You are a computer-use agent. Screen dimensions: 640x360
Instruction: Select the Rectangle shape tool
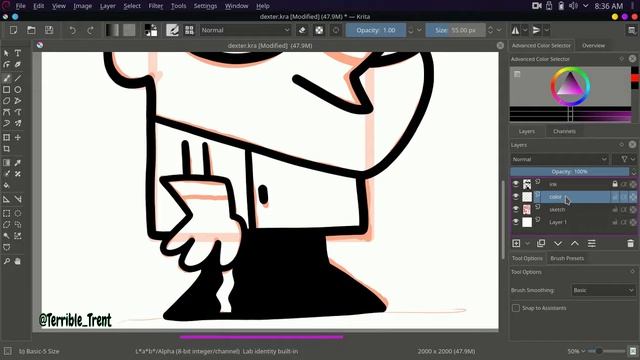7,89
